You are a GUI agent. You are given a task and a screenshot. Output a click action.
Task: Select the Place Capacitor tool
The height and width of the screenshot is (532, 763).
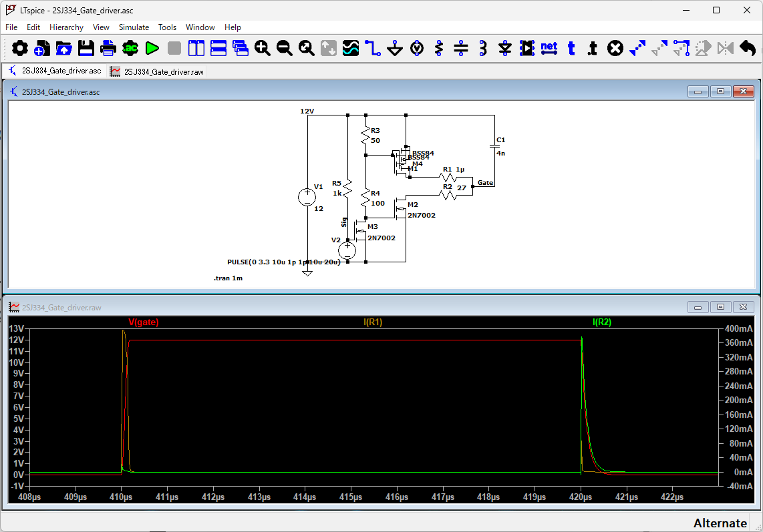click(461, 48)
